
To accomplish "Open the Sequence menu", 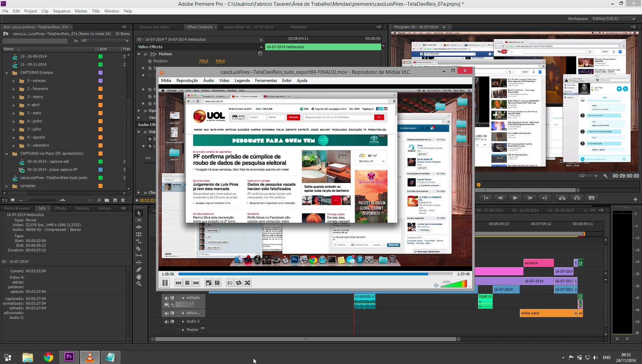I will pos(62,11).
